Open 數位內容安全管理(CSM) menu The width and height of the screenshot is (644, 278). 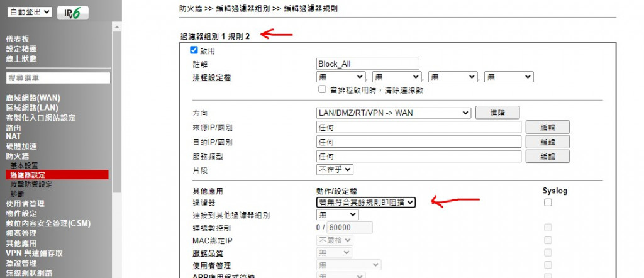point(48,223)
